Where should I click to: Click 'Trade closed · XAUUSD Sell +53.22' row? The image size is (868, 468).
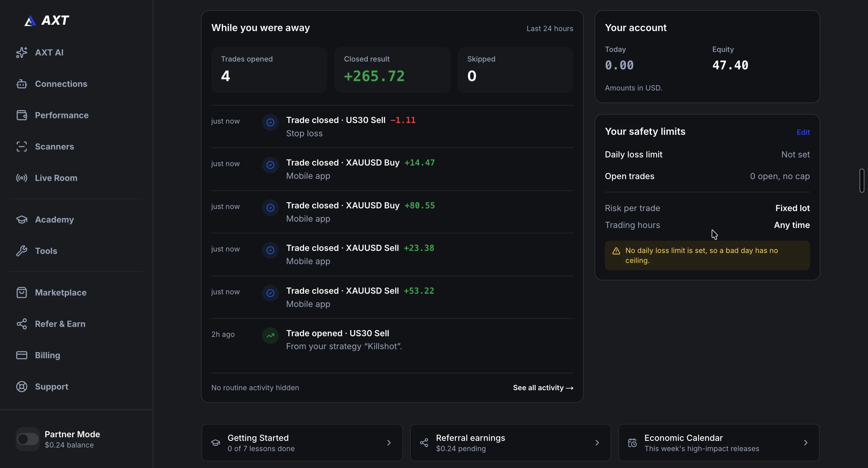coord(392,297)
